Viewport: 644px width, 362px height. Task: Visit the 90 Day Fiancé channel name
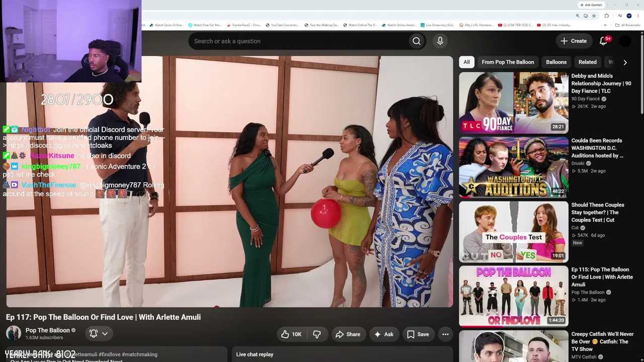pos(586,99)
